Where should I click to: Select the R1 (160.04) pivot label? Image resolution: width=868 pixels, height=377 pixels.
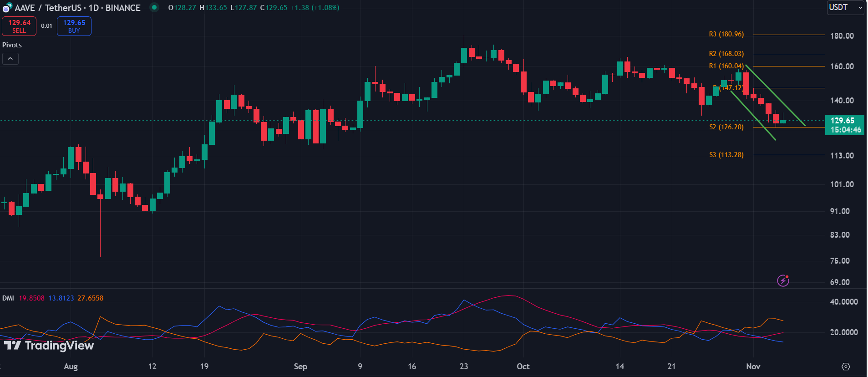pos(726,66)
